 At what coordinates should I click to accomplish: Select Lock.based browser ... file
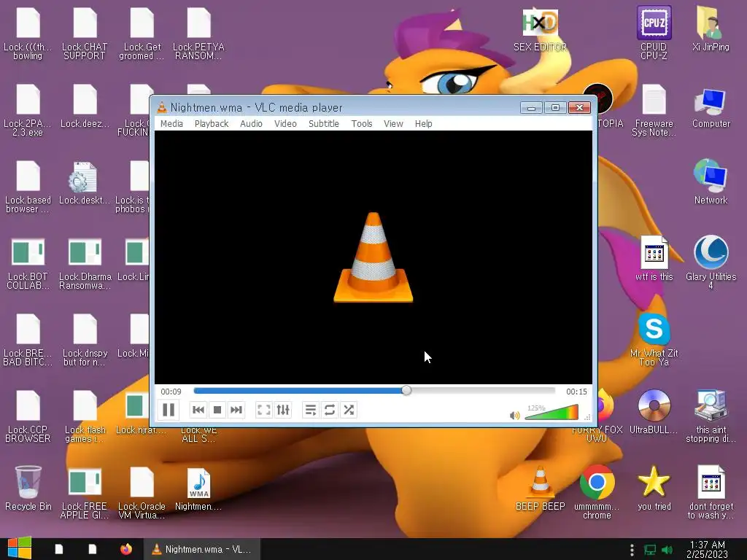coord(28,187)
